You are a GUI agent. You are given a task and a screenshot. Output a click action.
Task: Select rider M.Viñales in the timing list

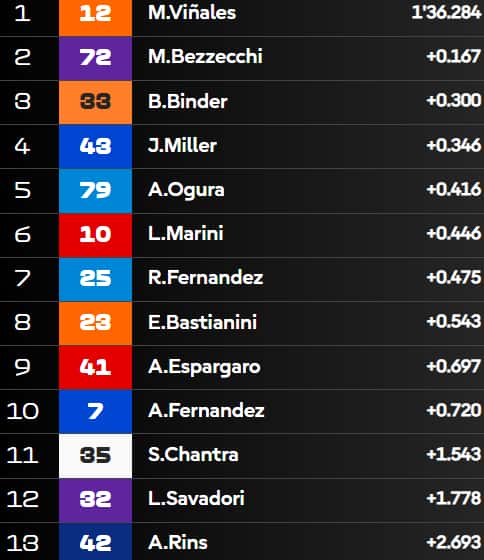coord(192,13)
